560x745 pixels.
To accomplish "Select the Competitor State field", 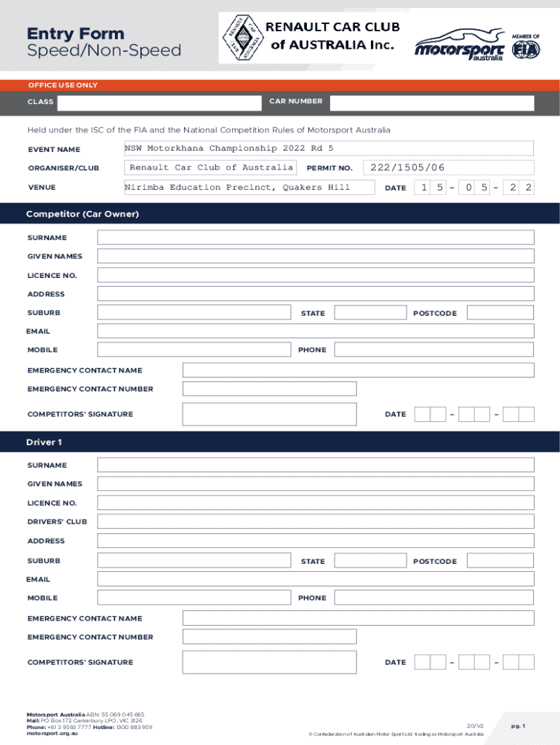I will [x=369, y=313].
